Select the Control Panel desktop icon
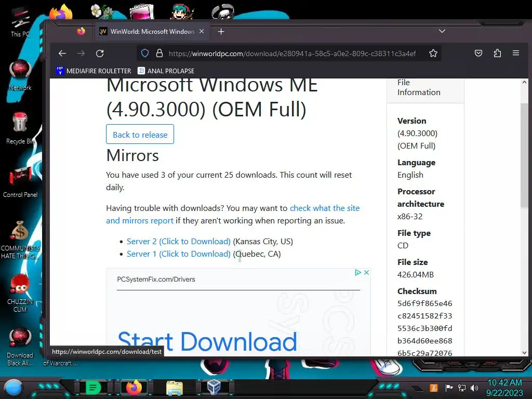Screen dimensions: 532x399 [20, 182]
